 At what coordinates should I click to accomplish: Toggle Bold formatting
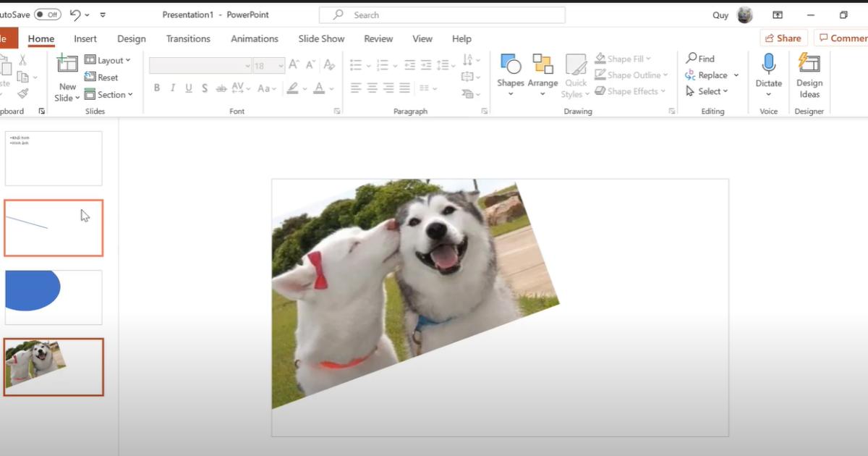point(157,88)
